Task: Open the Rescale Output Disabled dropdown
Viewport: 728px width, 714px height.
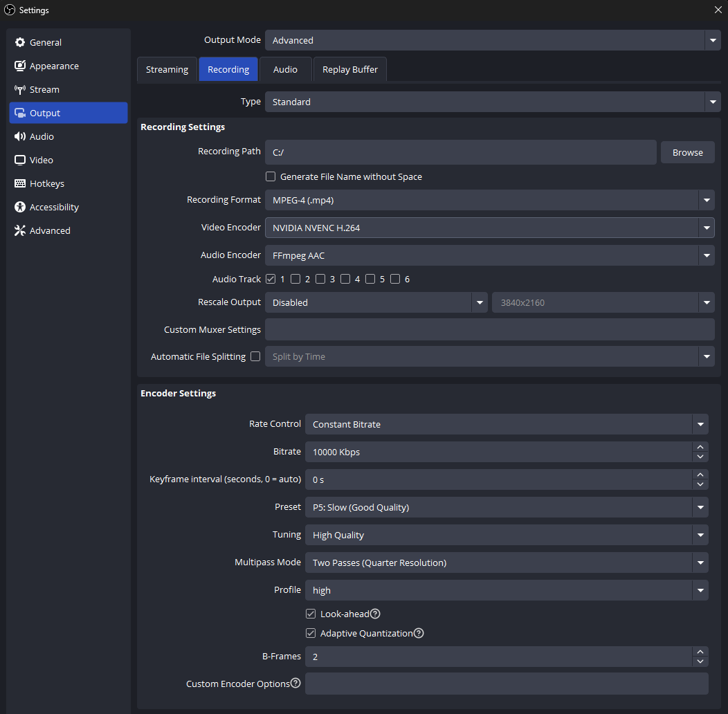Action: click(376, 302)
